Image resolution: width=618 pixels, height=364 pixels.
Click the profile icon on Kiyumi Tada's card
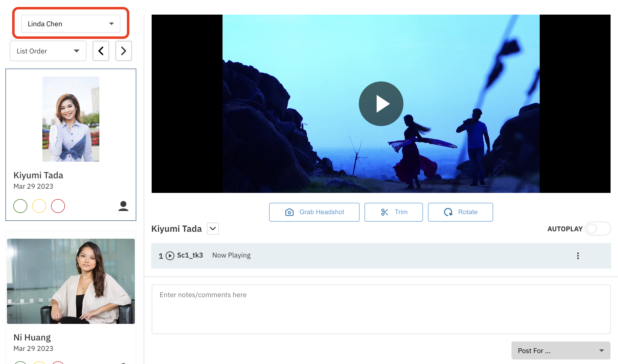coord(123,206)
